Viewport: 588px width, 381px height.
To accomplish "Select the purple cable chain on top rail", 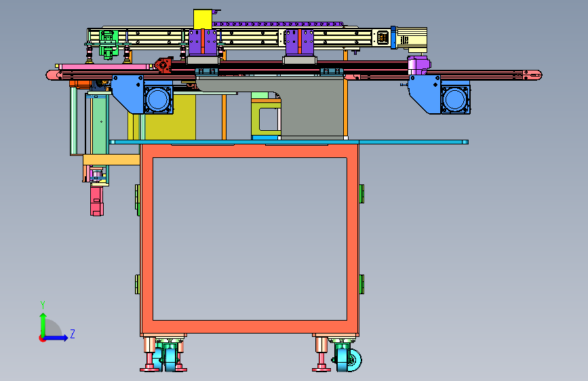I will coord(277,24).
